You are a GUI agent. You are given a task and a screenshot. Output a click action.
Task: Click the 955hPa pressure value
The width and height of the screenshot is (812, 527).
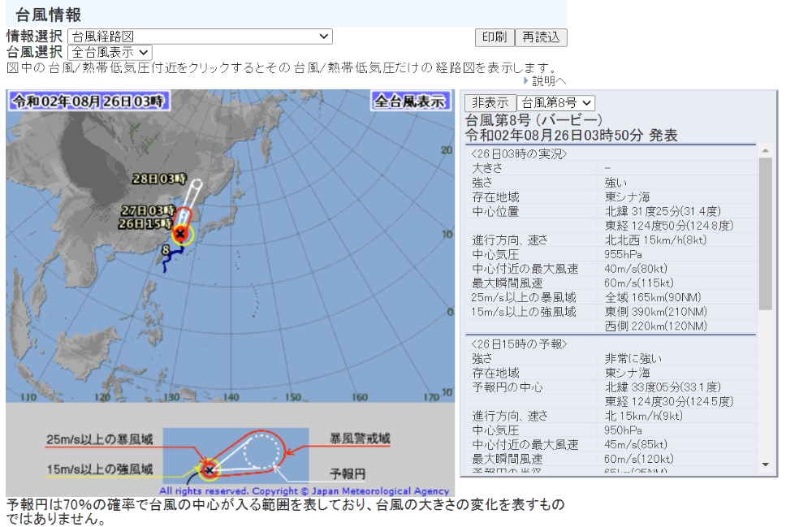coord(623,254)
